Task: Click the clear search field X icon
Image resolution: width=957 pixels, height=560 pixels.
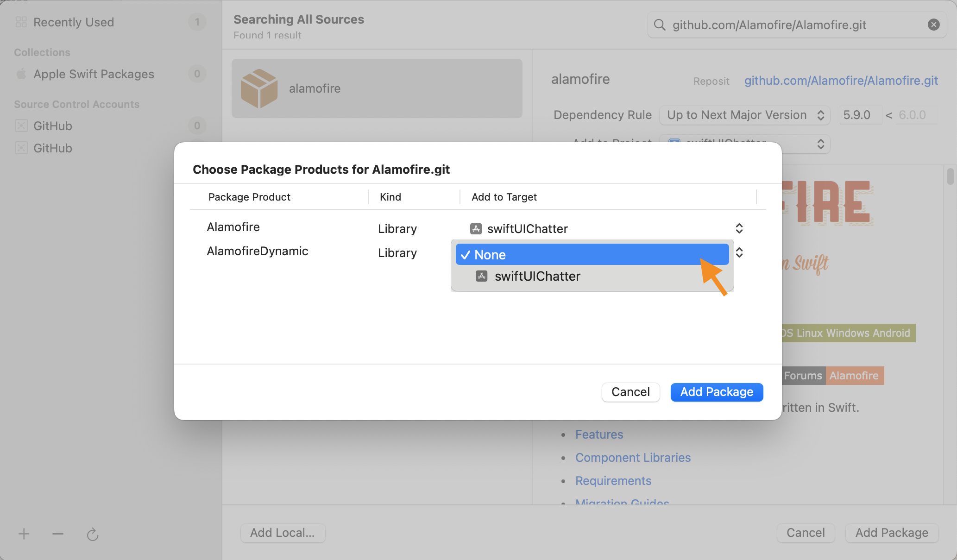Action: pyautogui.click(x=933, y=25)
